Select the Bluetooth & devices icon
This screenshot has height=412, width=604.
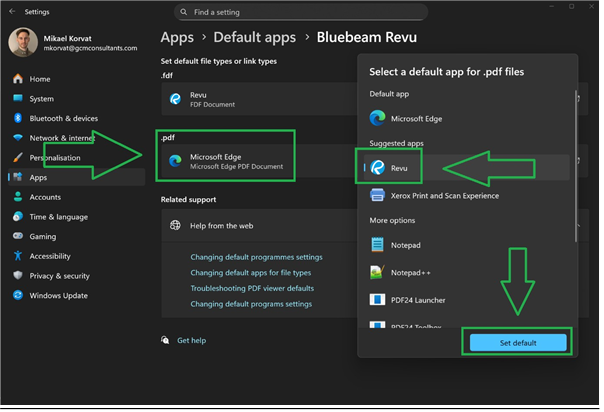coord(18,118)
